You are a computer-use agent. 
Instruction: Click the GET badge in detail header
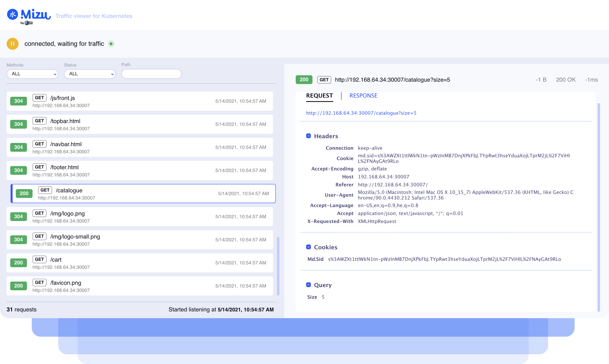click(324, 80)
